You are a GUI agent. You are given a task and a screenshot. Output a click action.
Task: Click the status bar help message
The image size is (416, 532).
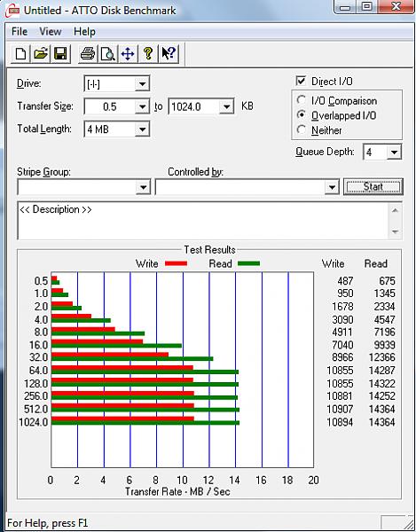click(x=48, y=523)
